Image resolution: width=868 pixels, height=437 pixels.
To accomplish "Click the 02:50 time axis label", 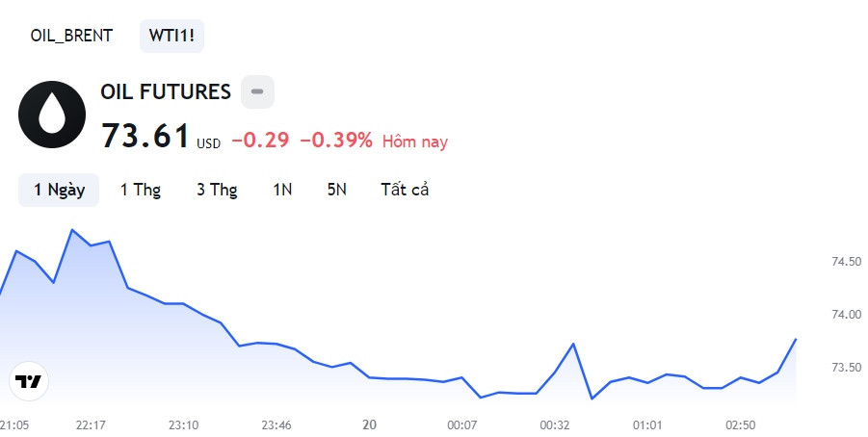I will 740,424.
